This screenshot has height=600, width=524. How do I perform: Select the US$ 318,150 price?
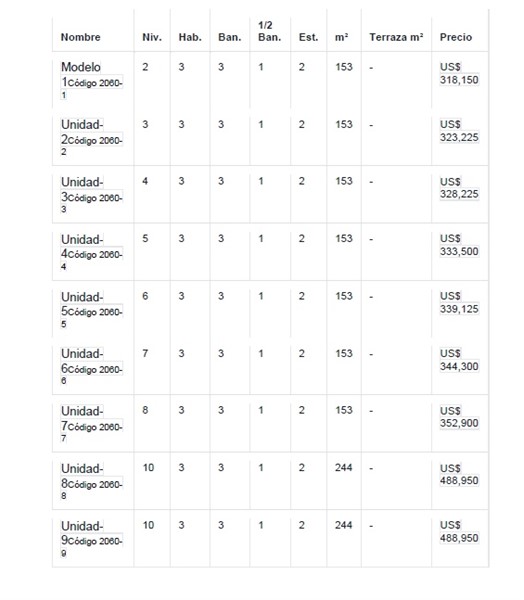tap(459, 73)
